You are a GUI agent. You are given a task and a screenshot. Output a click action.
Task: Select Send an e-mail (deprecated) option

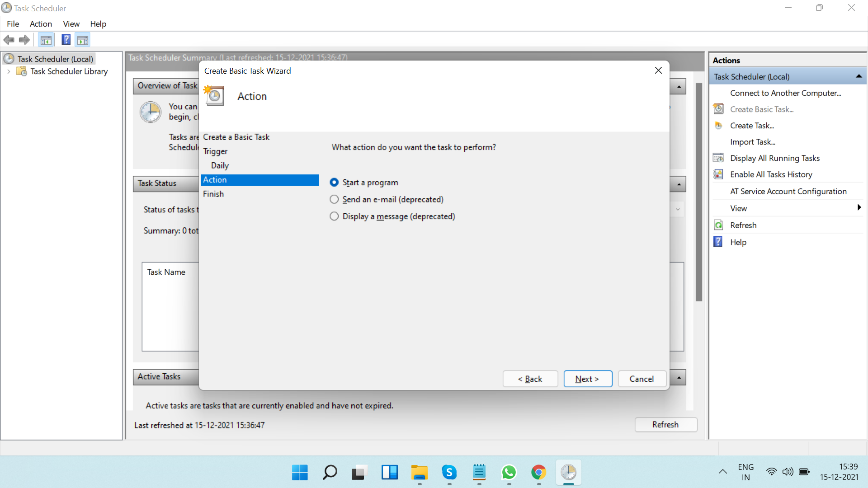tap(334, 199)
